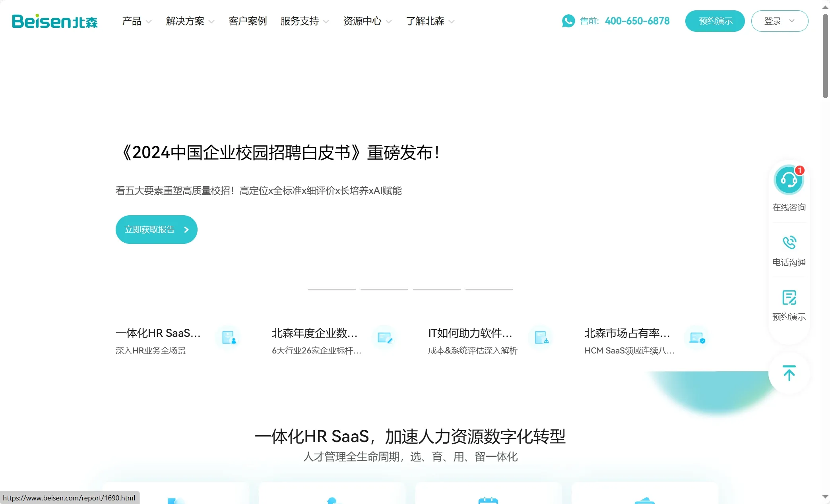Image resolution: width=830 pixels, height=504 pixels.
Task: Open the IT如何助力软件... card link
Action: point(470,333)
